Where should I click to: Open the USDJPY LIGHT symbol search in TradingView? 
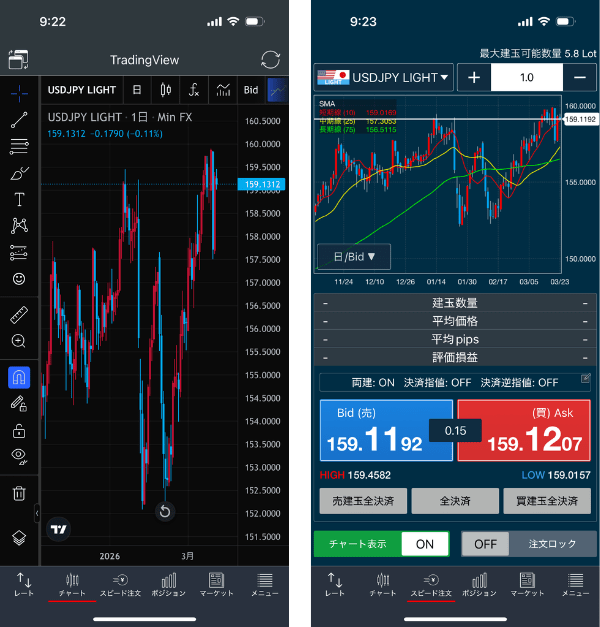coord(82,90)
